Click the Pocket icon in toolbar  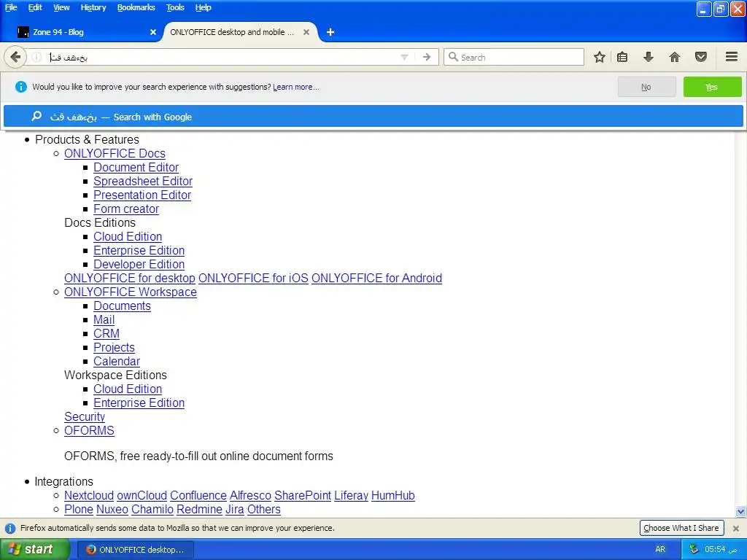point(700,57)
